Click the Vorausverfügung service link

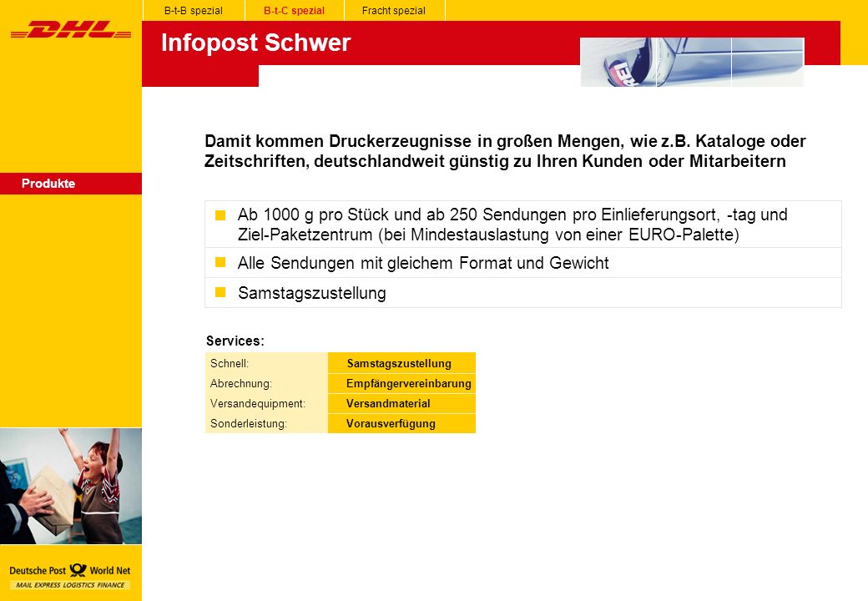point(401,423)
